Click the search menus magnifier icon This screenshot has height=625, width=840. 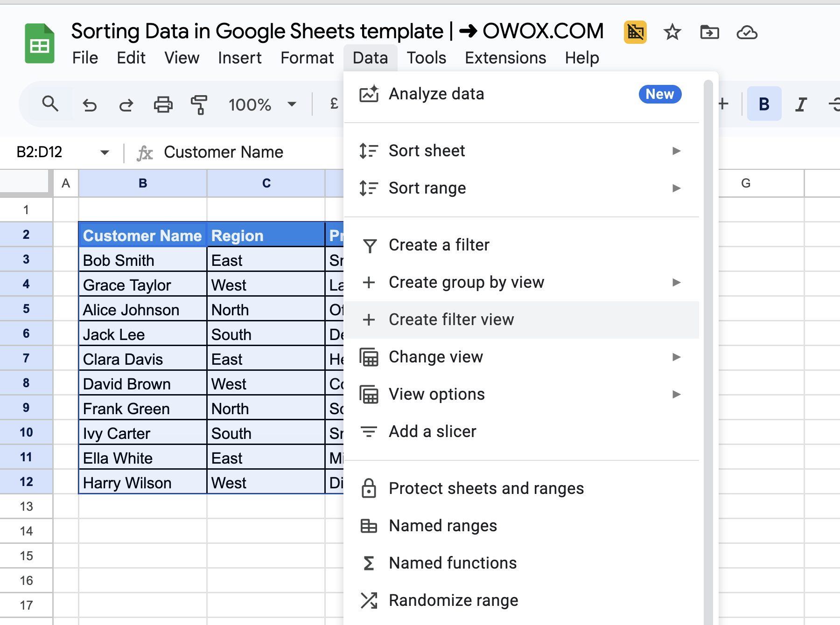point(50,104)
